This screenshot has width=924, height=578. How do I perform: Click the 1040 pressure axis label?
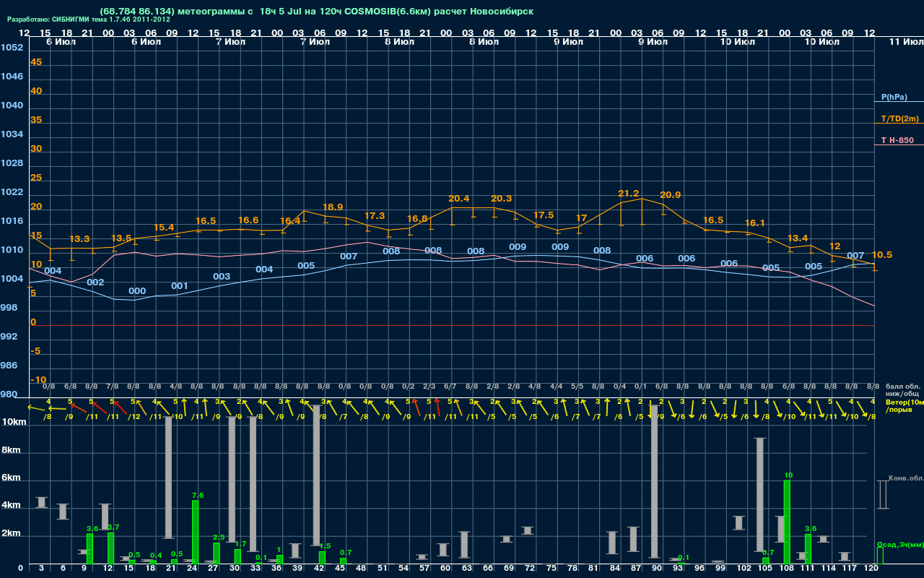[12, 105]
